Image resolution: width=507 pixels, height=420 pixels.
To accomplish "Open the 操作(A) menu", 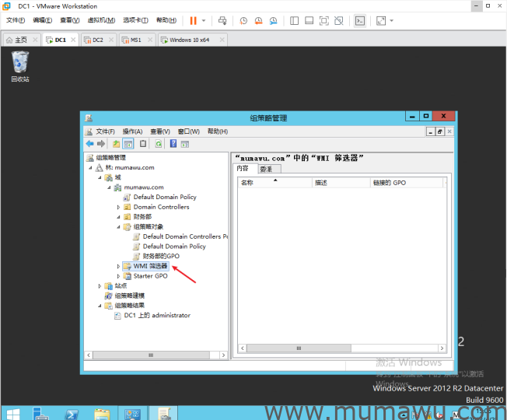I will point(132,131).
